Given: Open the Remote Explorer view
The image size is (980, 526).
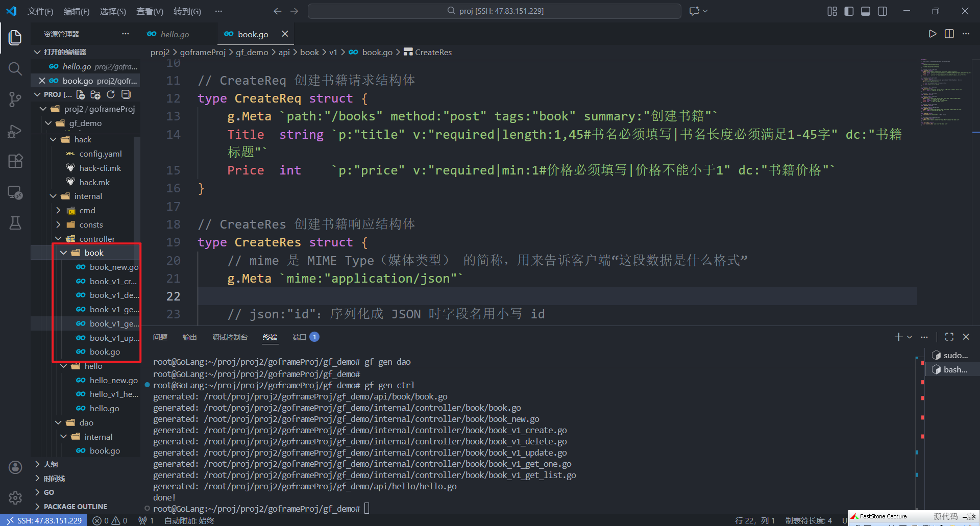Looking at the screenshot, I should pos(15,192).
